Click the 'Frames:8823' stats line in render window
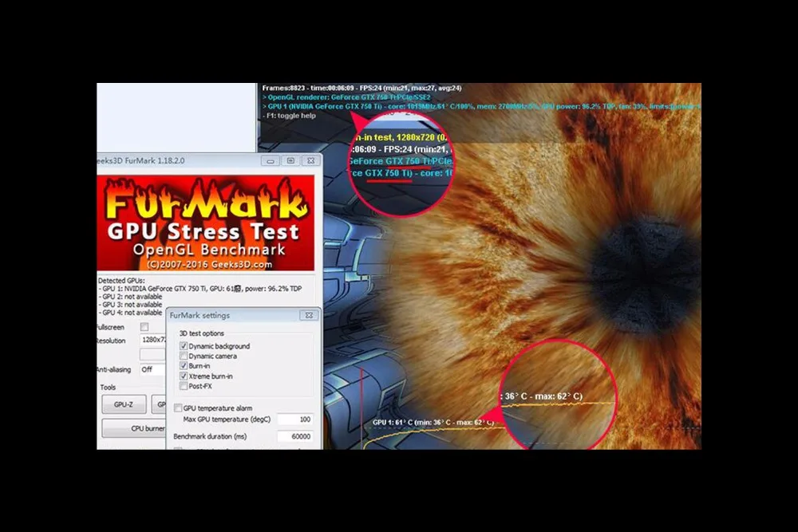Screen dimensions: 798x532 point(361,88)
